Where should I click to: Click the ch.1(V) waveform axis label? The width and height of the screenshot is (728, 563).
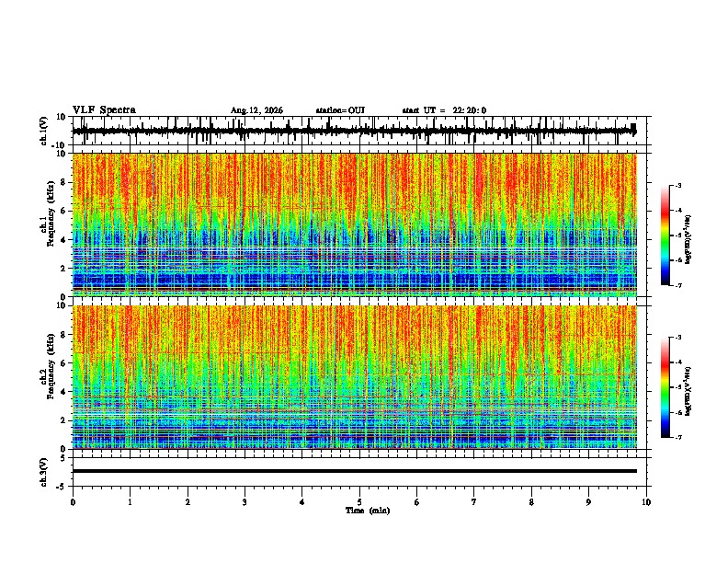44,131
